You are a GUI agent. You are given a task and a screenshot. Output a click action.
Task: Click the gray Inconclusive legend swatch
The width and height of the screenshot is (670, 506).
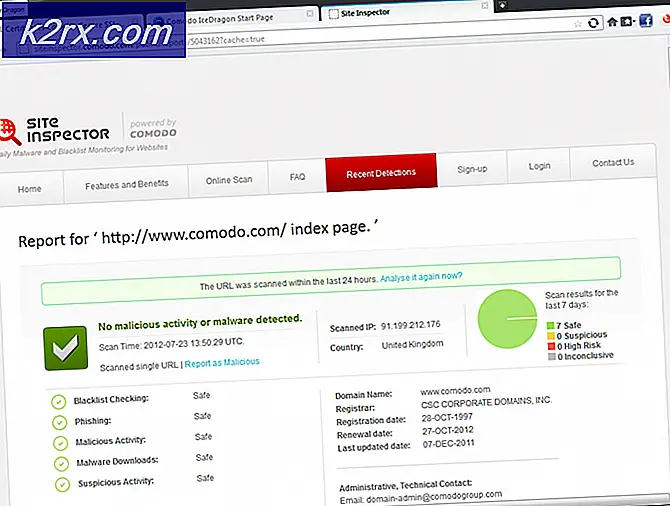click(552, 356)
